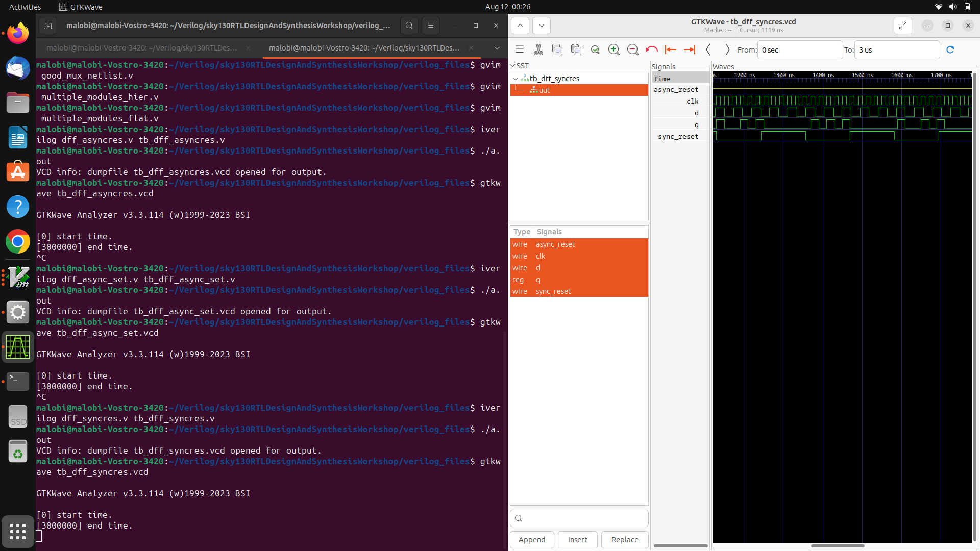Image resolution: width=980 pixels, height=551 pixels.
Task: Reload the waveform data
Action: tap(951, 49)
